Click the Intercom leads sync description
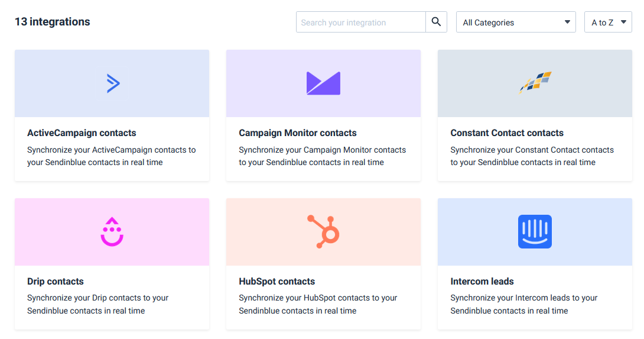Image resolution: width=644 pixels, height=339 pixels. 523,304
